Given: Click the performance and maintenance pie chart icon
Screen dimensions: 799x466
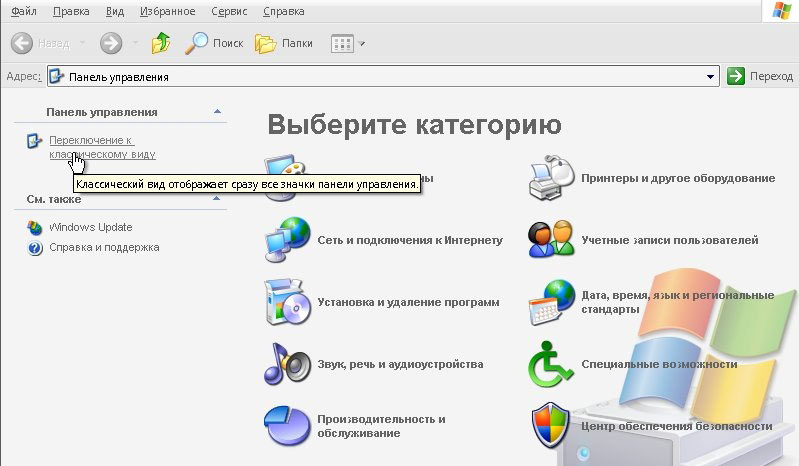Looking at the screenshot, I should [286, 425].
